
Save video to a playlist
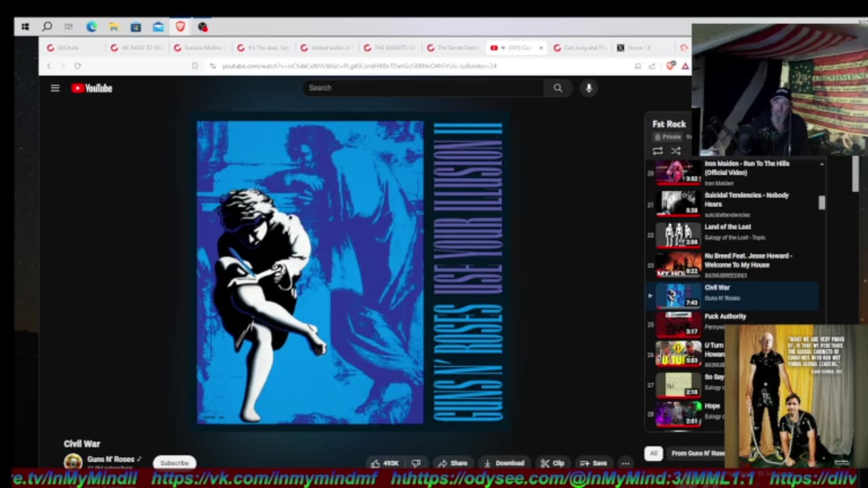[593, 464]
